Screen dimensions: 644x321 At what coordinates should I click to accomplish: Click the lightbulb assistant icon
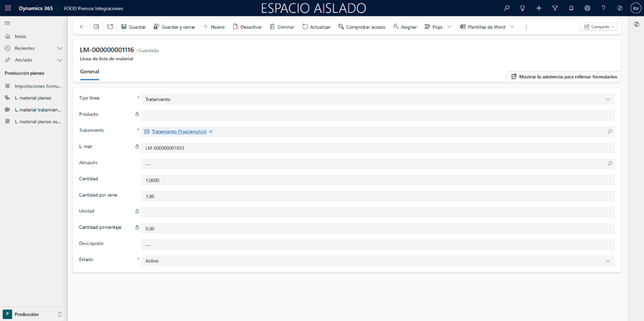pyautogui.click(x=522, y=8)
